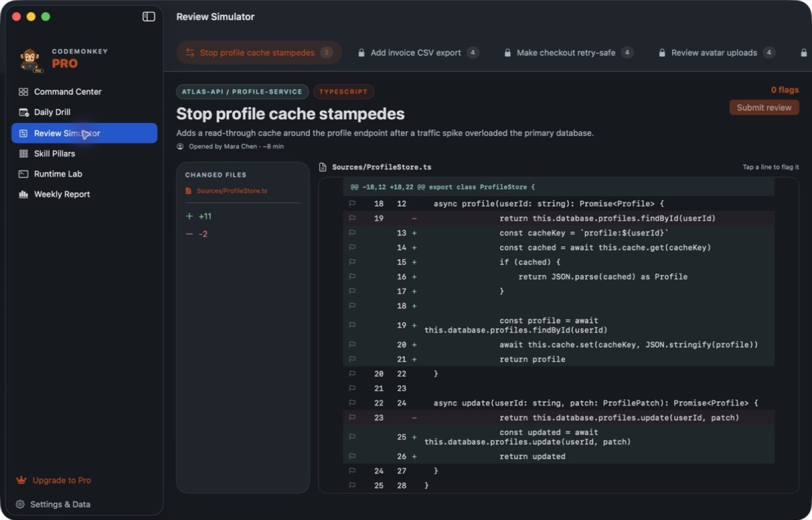The width and height of the screenshot is (812, 520).
Task: Click the ATLAS-API / PROFILE-SERVICE tag
Action: point(242,92)
